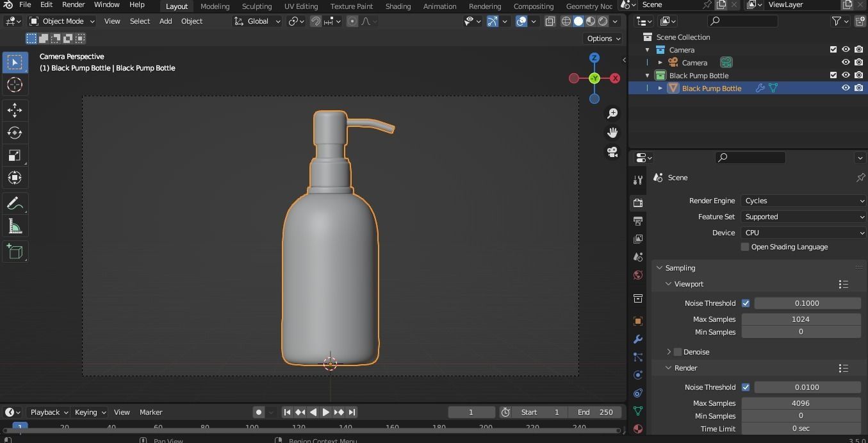Click the End frame field 250
The width and height of the screenshot is (868, 443).
click(596, 412)
